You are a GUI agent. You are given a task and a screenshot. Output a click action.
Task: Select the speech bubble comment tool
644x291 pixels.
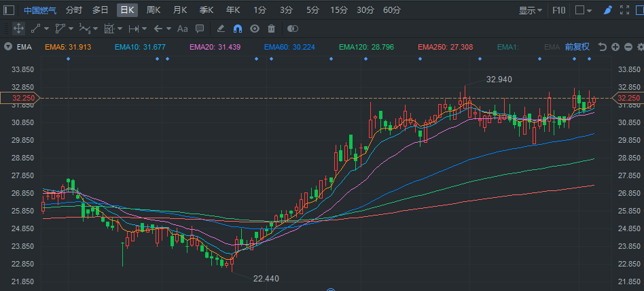[200, 29]
